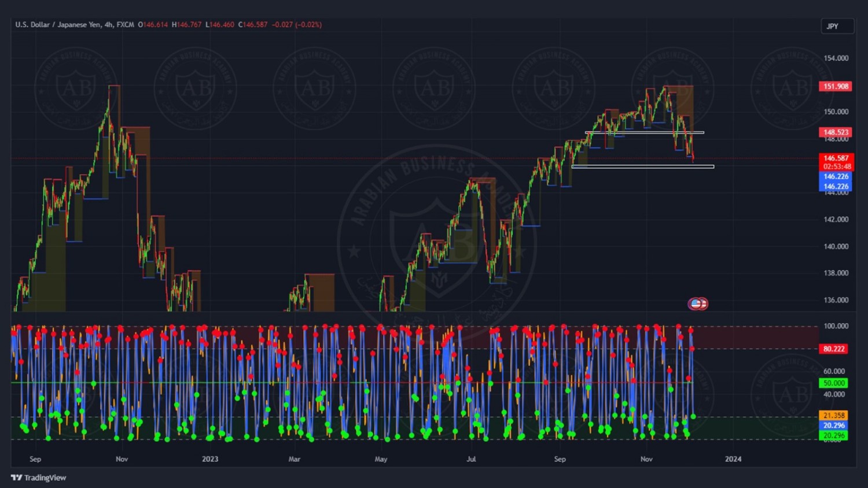Click the Jul time axis label
Image resolution: width=868 pixels, height=488 pixels.
(x=471, y=459)
